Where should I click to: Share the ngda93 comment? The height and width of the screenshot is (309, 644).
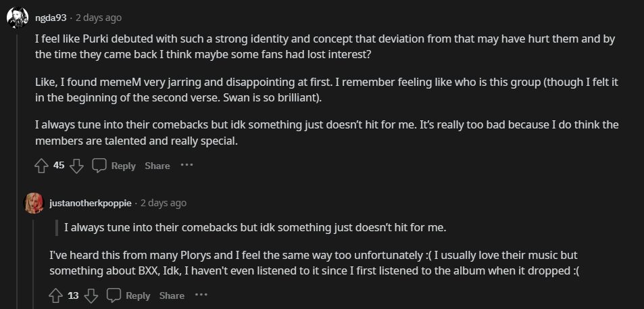point(157,166)
